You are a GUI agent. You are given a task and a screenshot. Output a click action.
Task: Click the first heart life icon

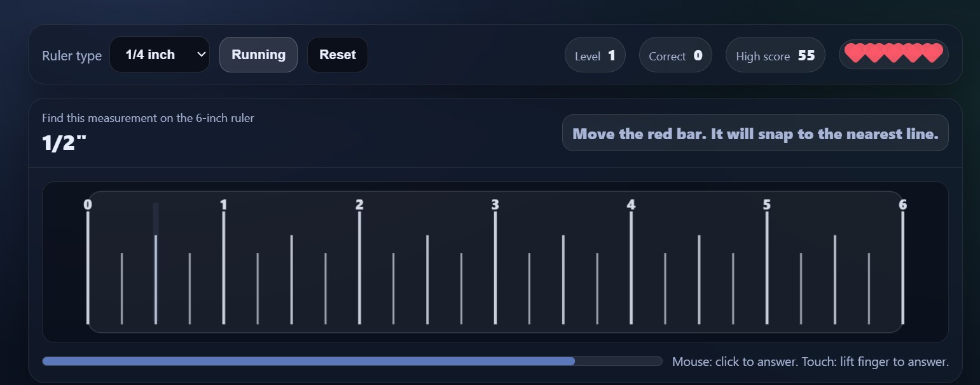855,54
